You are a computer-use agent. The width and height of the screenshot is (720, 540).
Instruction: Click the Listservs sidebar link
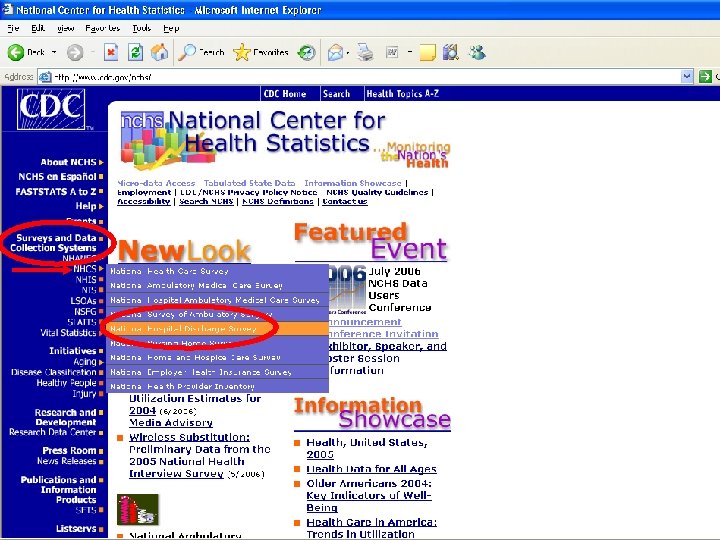point(76,529)
